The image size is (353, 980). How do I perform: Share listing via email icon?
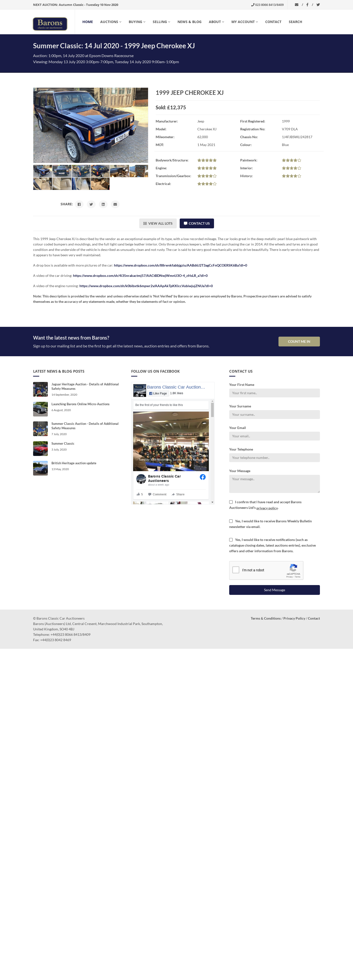pyautogui.click(x=115, y=204)
